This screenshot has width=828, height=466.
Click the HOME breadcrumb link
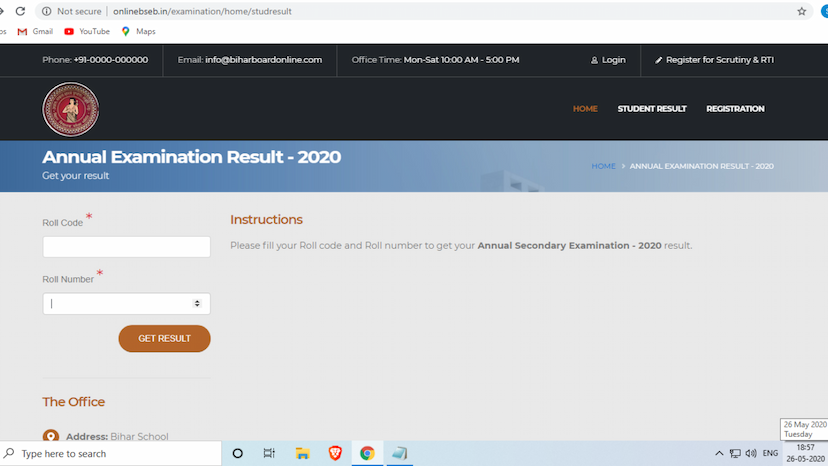click(603, 166)
